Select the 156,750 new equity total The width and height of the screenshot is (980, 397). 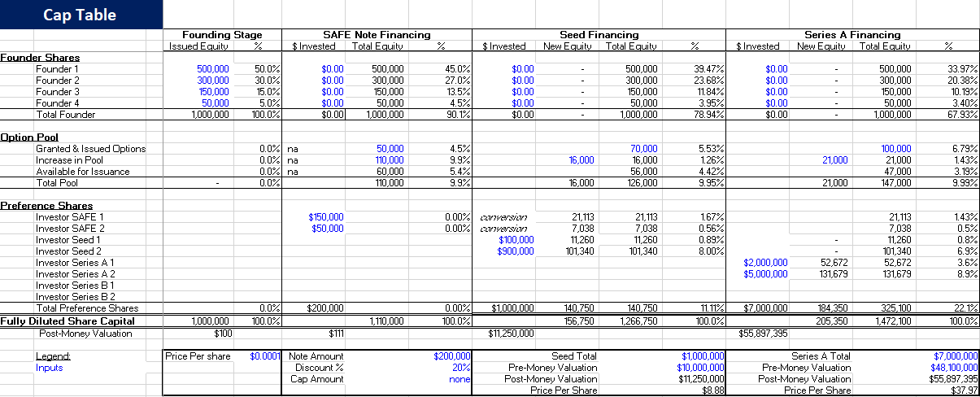(579, 321)
